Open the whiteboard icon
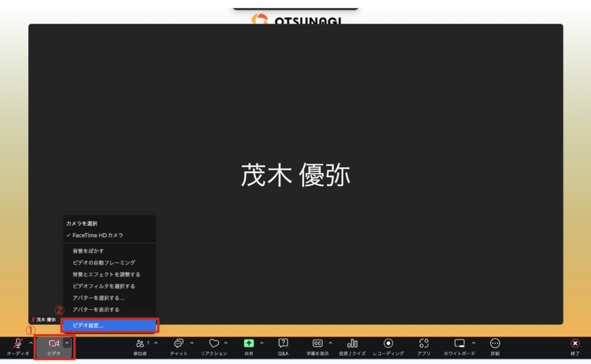Viewport: 591px width, 364px height. pos(459,343)
